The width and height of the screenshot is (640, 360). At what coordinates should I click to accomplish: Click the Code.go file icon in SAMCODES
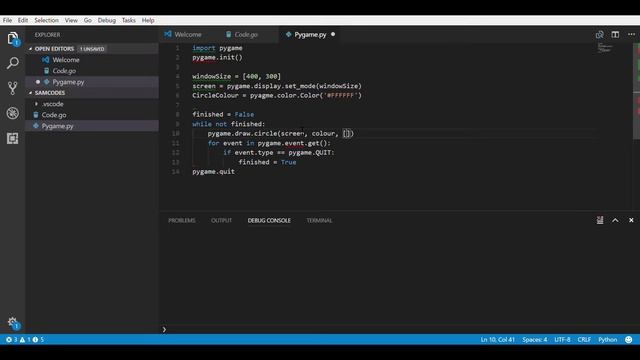pyautogui.click(x=36, y=115)
